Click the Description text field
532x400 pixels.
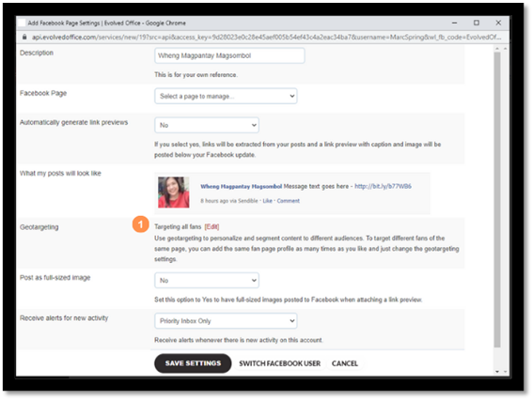tap(229, 55)
